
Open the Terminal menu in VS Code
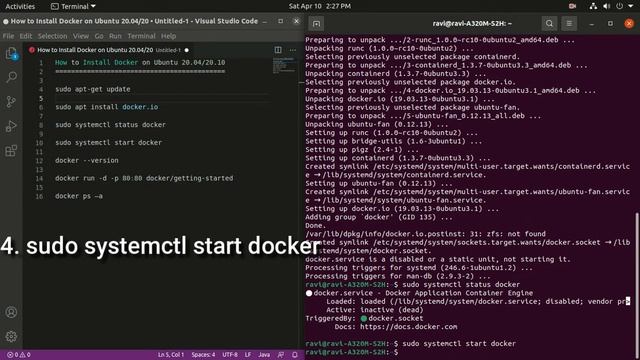(141, 36)
